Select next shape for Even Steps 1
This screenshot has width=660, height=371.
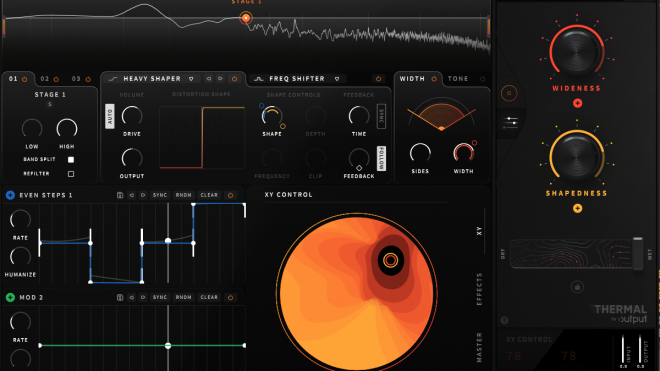tap(143, 195)
